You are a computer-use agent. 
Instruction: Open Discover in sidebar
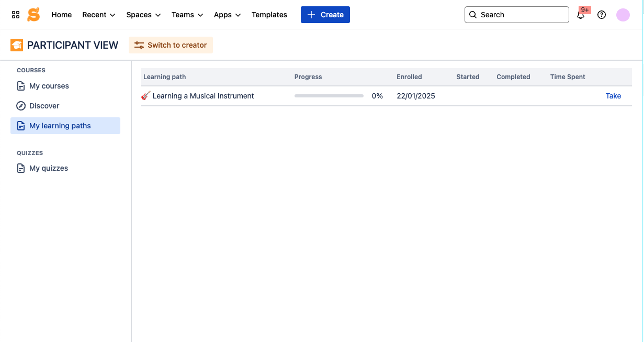click(x=65, y=106)
